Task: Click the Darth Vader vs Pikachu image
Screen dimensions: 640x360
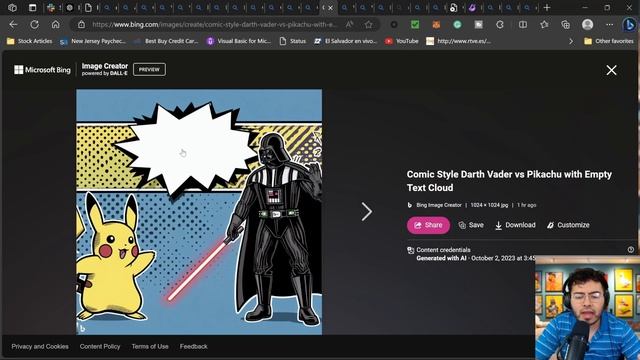Action: tap(199, 212)
